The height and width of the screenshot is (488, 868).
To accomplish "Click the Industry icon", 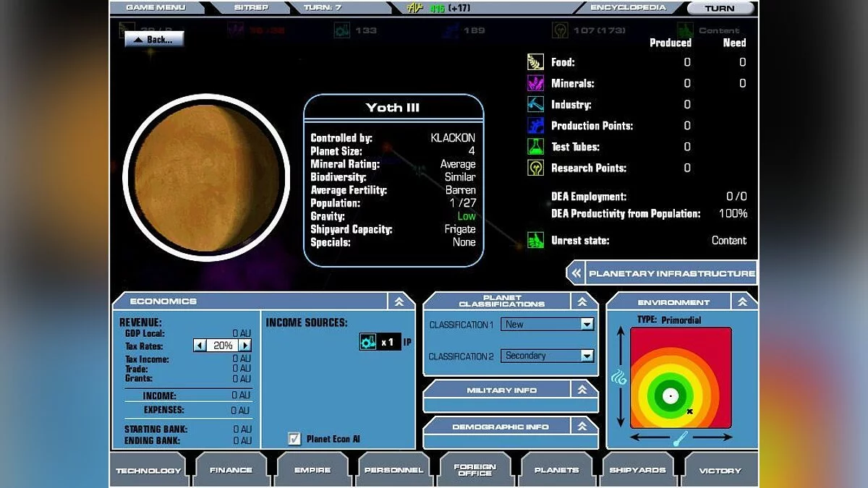I will pos(535,104).
